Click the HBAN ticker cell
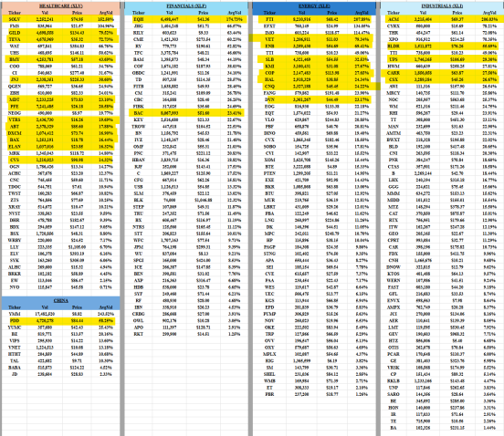Viewport: 504px width, 436px height. (x=139, y=160)
